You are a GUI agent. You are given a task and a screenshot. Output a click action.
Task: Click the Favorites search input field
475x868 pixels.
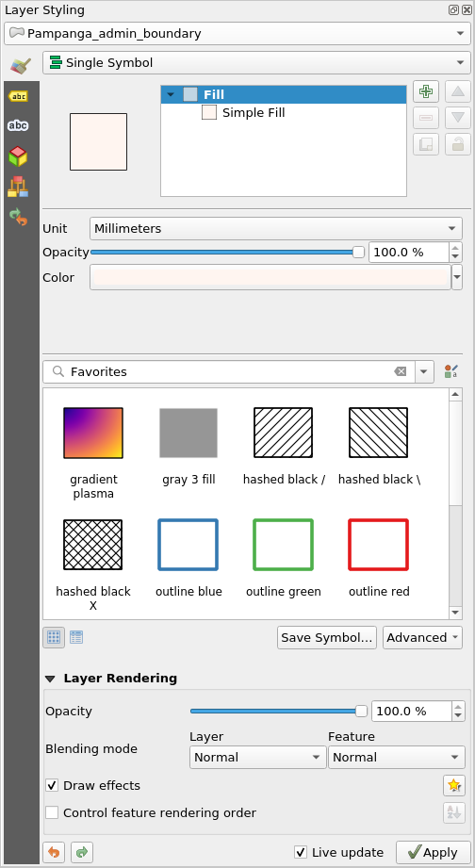[228, 371]
